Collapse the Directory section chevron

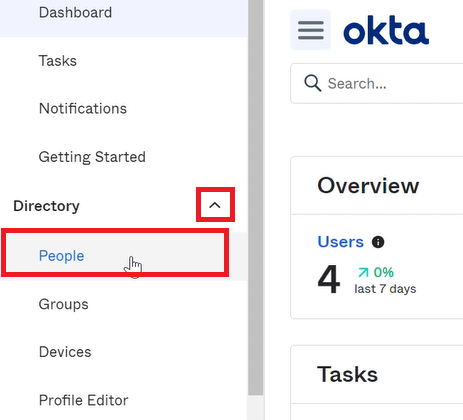point(215,205)
